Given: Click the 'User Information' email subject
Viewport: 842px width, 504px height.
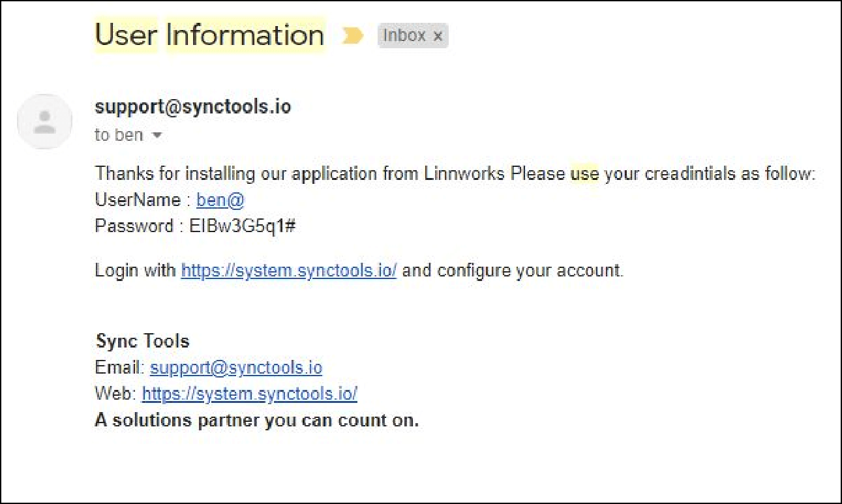Looking at the screenshot, I should pyautogui.click(x=209, y=35).
